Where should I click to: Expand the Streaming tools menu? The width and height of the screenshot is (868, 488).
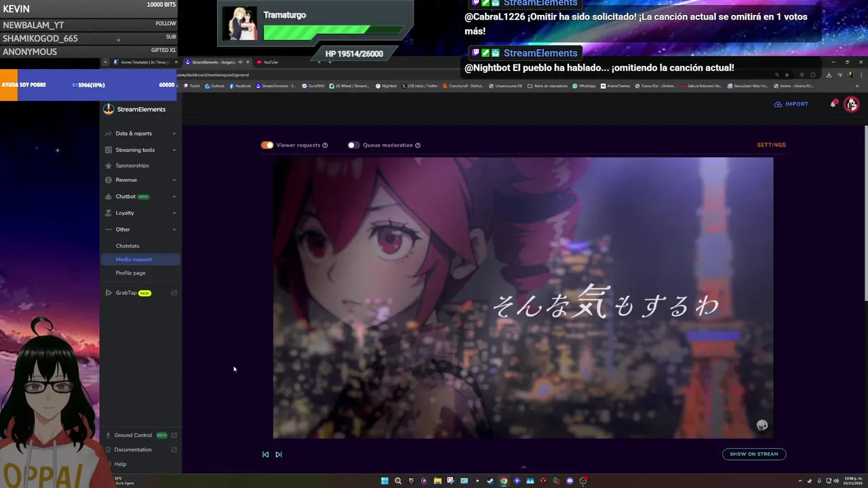tap(174, 150)
